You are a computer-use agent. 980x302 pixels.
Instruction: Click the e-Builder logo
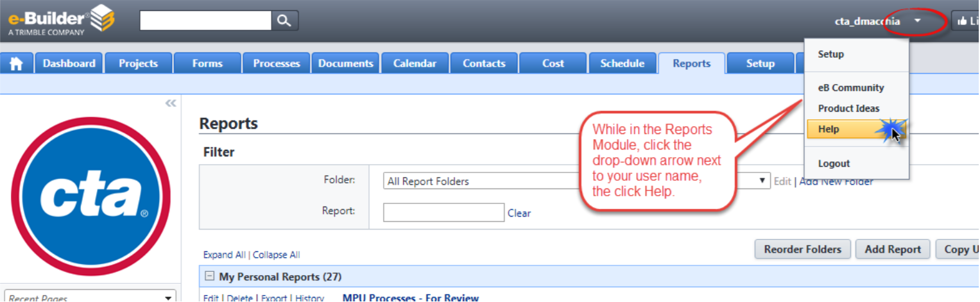pyautogui.click(x=61, y=21)
